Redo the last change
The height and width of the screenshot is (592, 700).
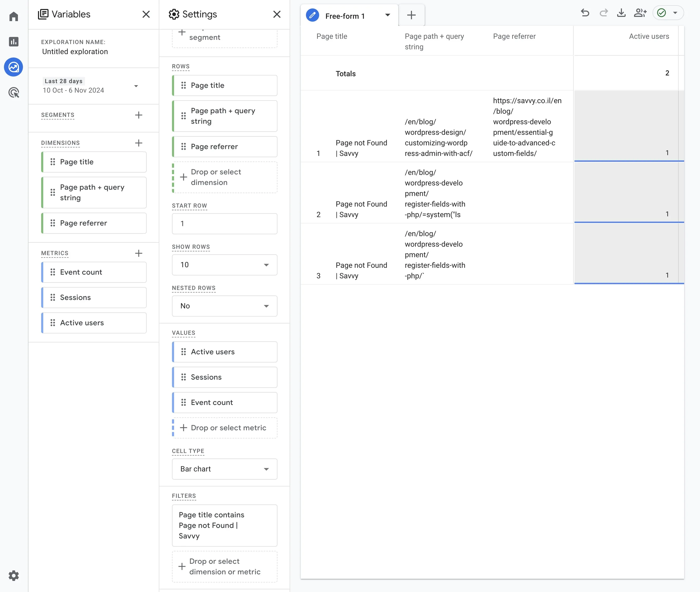tap(604, 13)
